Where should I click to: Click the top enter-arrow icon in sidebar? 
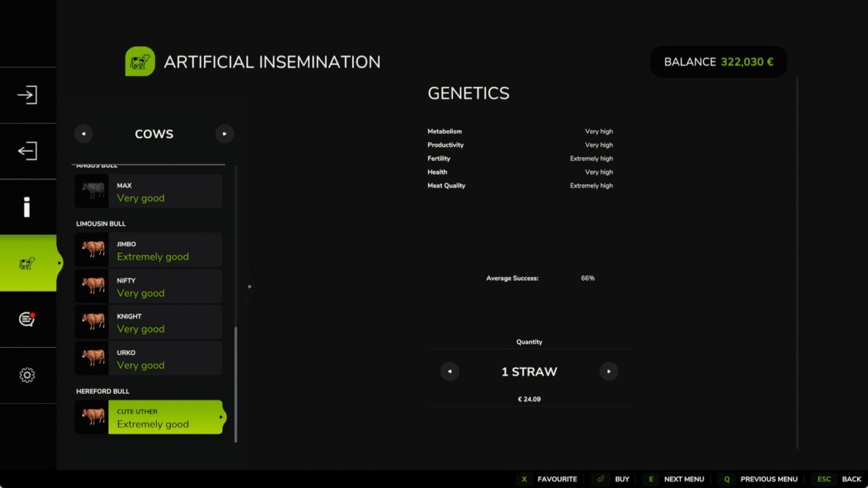click(x=27, y=95)
